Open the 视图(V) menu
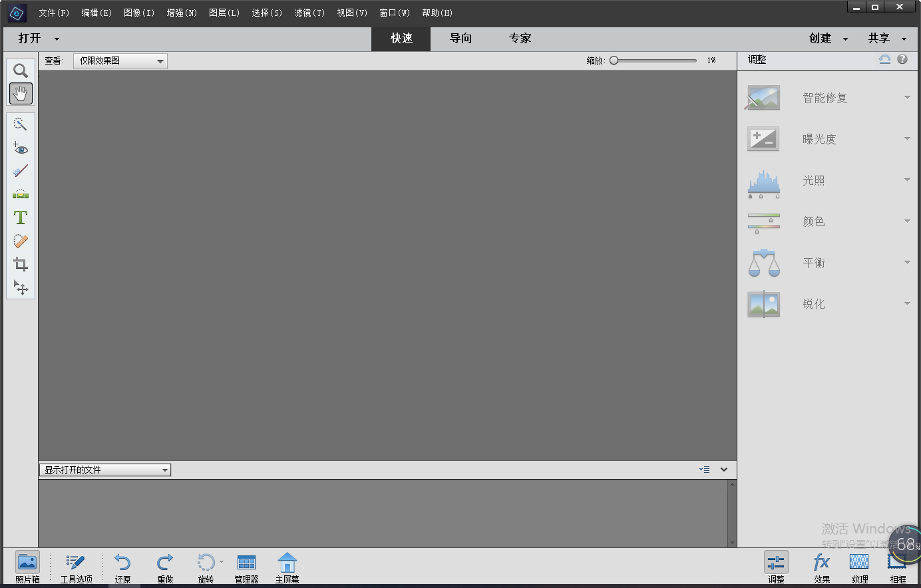Viewport: 921px width, 588px height. 352,13
